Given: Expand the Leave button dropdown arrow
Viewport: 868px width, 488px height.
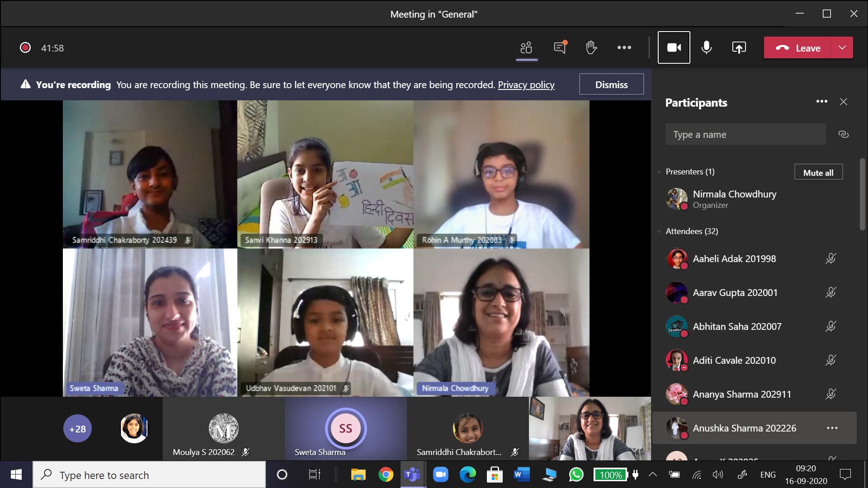Looking at the screenshot, I should click(x=842, y=47).
